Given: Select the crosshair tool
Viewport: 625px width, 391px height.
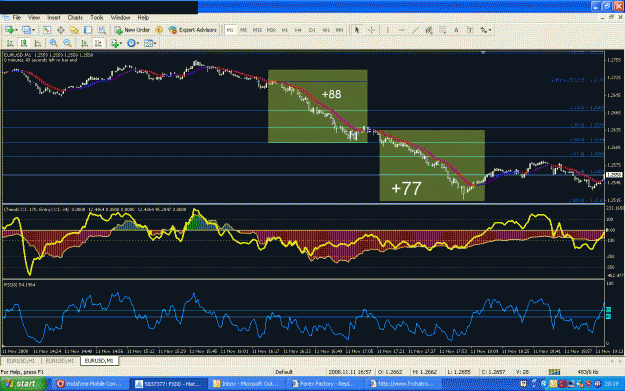Looking at the screenshot, I should [371, 30].
